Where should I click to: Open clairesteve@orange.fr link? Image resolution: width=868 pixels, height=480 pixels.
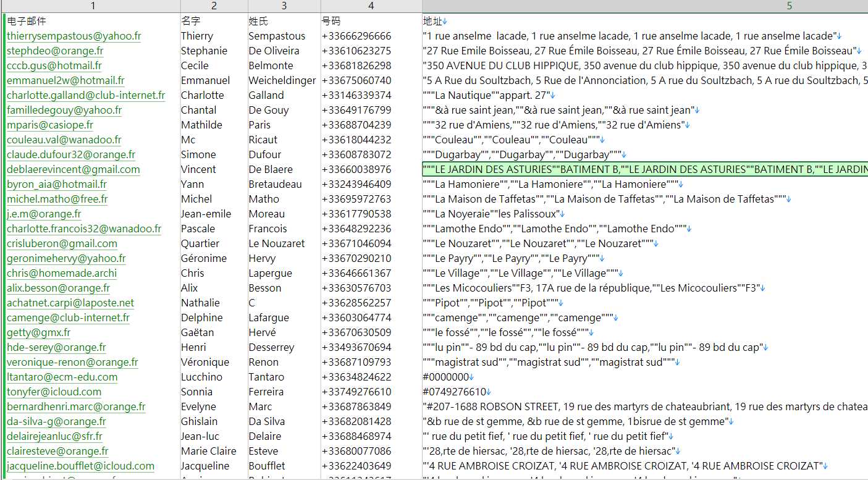coord(57,451)
